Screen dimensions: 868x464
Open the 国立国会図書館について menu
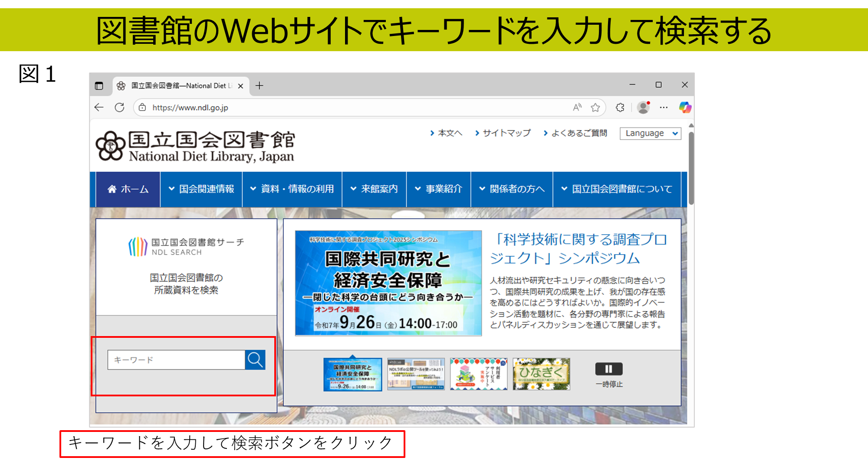click(x=617, y=189)
